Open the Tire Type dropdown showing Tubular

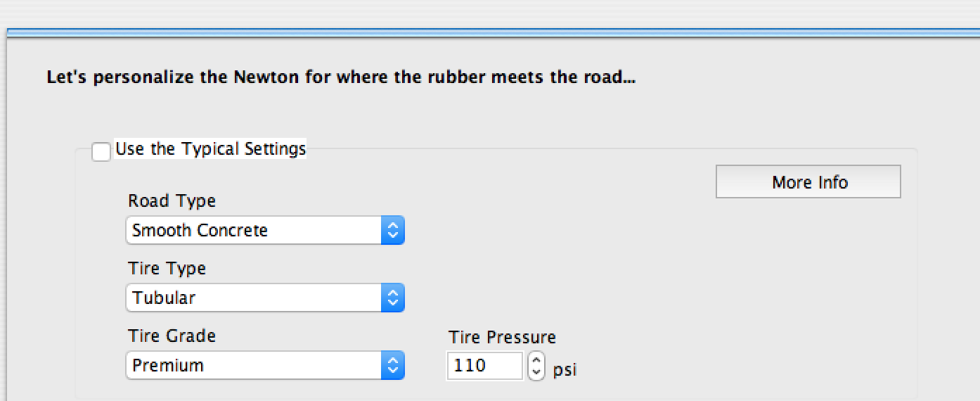[x=254, y=298]
